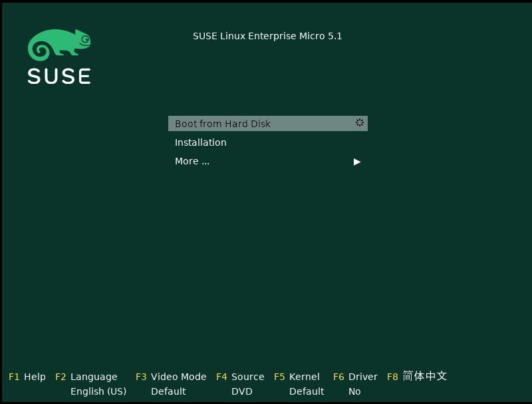Click the No value under Driver

[354, 391]
